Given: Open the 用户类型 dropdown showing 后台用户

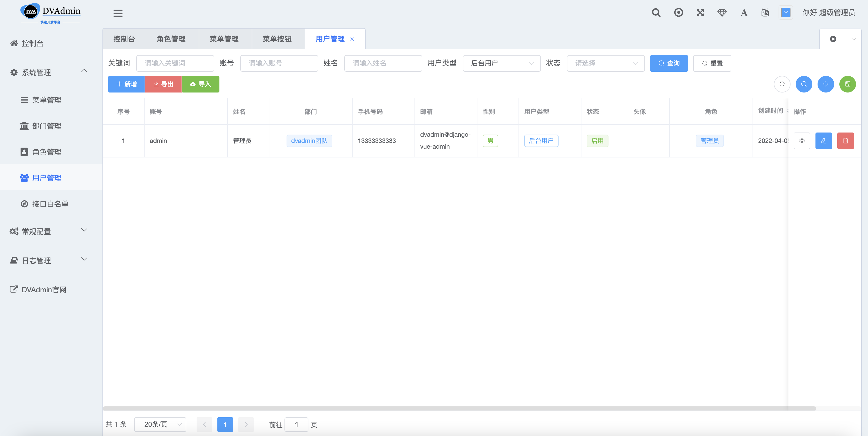Looking at the screenshot, I should click(x=501, y=63).
